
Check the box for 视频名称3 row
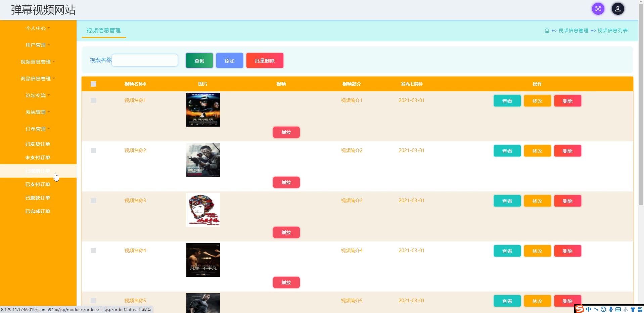click(93, 200)
